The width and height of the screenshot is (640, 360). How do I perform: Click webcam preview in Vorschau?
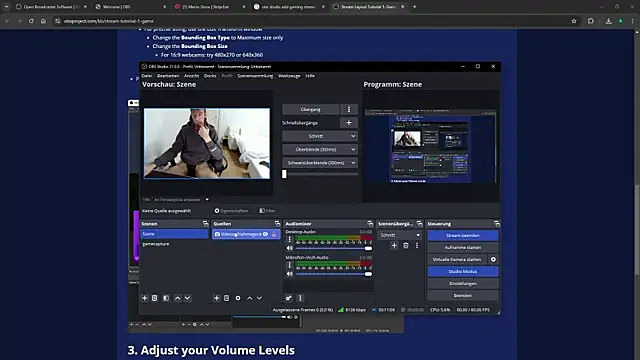[207, 143]
